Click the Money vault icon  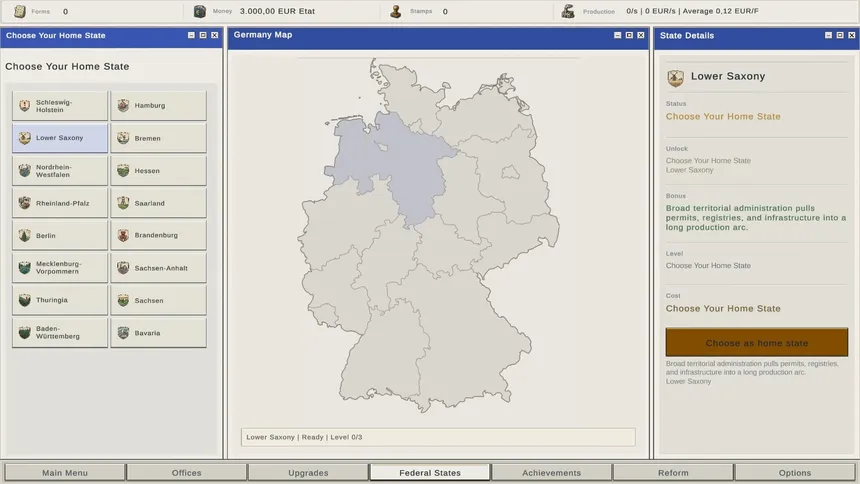(200, 11)
